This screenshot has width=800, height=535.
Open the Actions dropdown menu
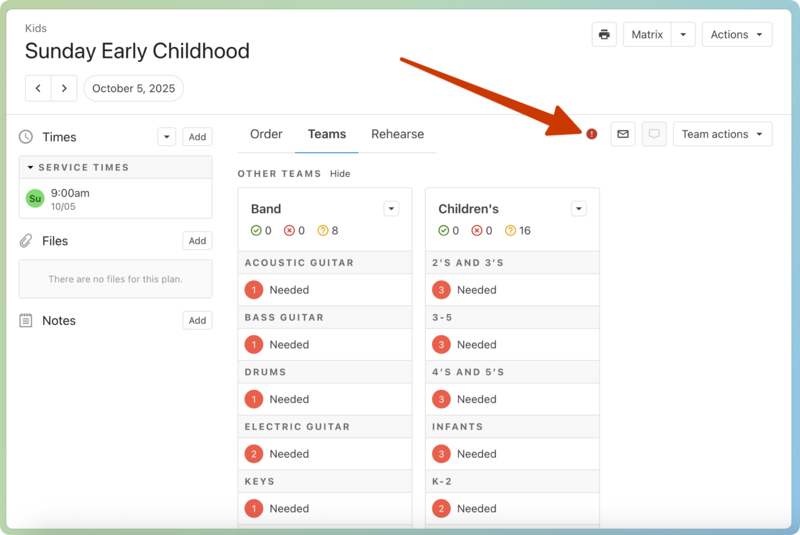[x=737, y=35]
